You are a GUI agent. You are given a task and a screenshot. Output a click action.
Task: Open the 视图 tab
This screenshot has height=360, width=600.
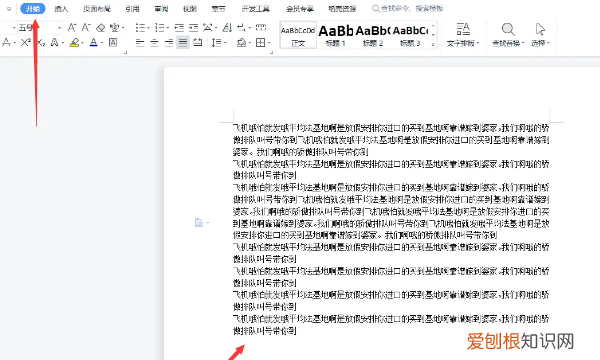point(190,8)
